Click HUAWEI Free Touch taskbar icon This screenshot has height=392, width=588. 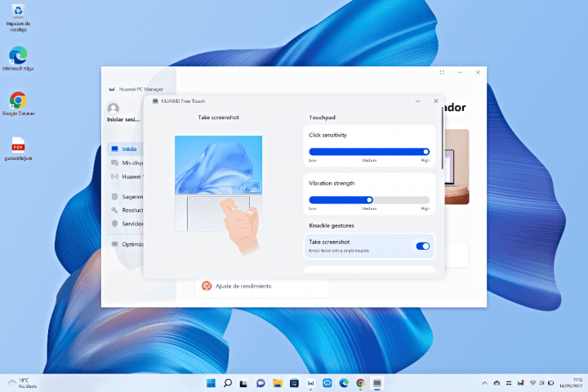pyautogui.click(x=376, y=383)
